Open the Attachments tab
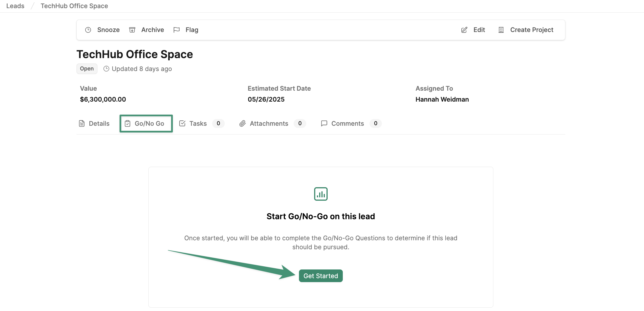 pos(269,124)
